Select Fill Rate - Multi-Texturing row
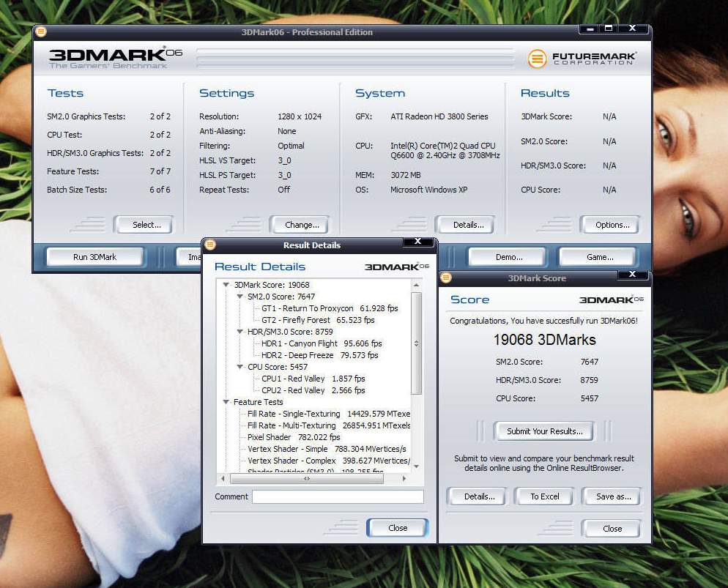Image resolution: width=728 pixels, height=588 pixels. point(329,425)
